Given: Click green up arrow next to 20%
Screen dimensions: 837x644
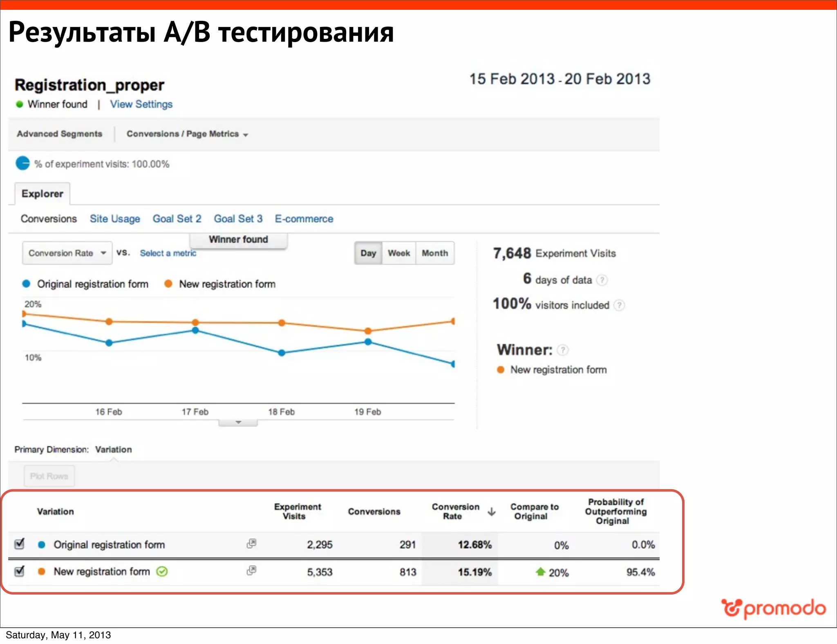Looking at the screenshot, I should [x=540, y=571].
